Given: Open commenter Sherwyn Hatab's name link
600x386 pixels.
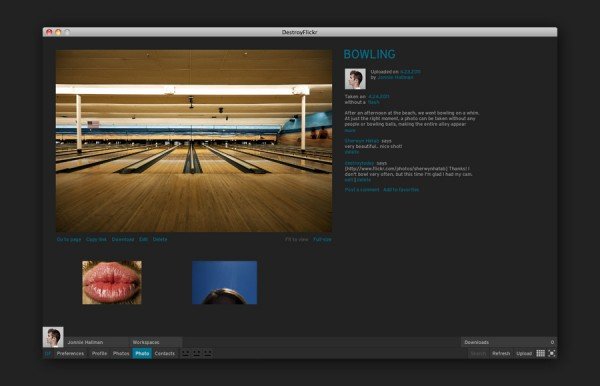Looking at the screenshot, I should [x=362, y=141].
